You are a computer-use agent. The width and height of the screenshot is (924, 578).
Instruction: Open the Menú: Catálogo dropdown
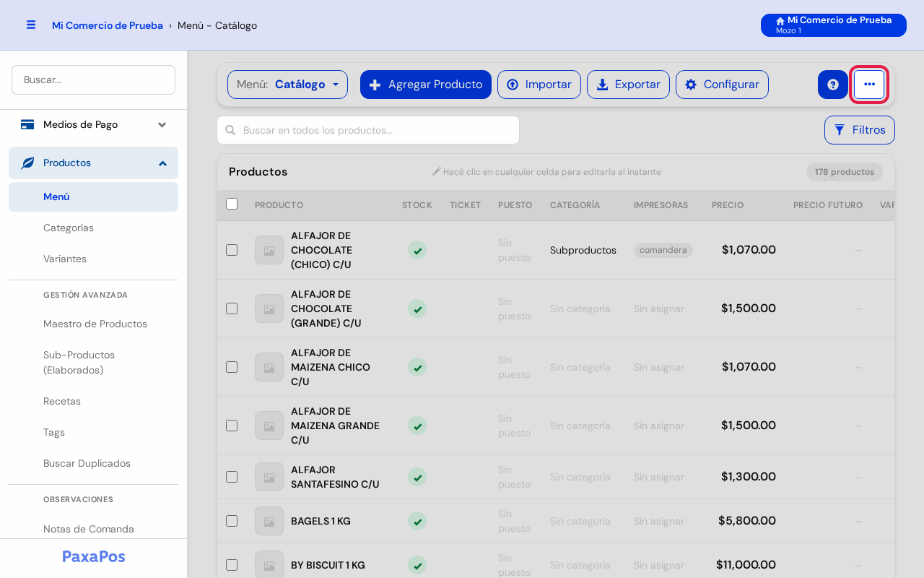pyautogui.click(x=287, y=85)
